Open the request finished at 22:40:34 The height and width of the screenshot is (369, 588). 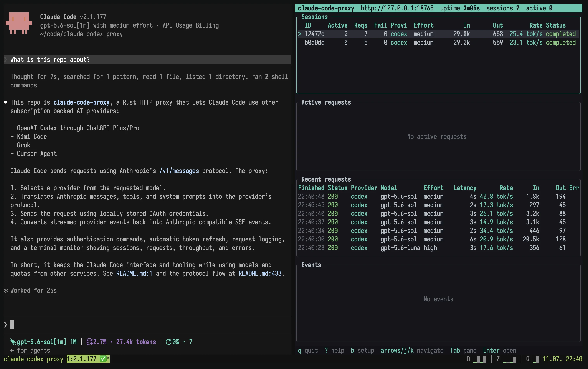438,231
